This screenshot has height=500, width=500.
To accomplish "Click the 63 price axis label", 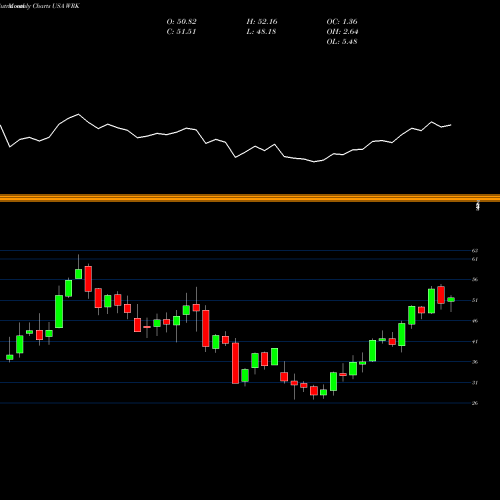I will (475, 250).
